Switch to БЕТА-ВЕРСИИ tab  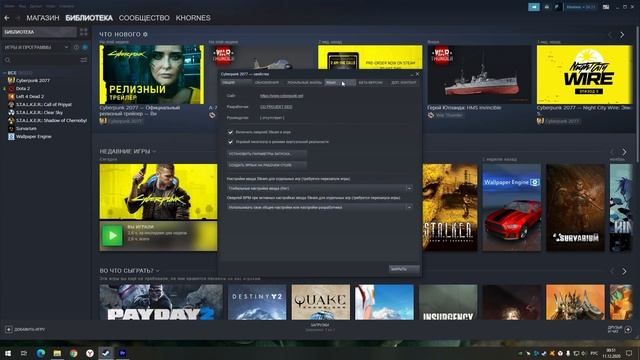click(371, 82)
